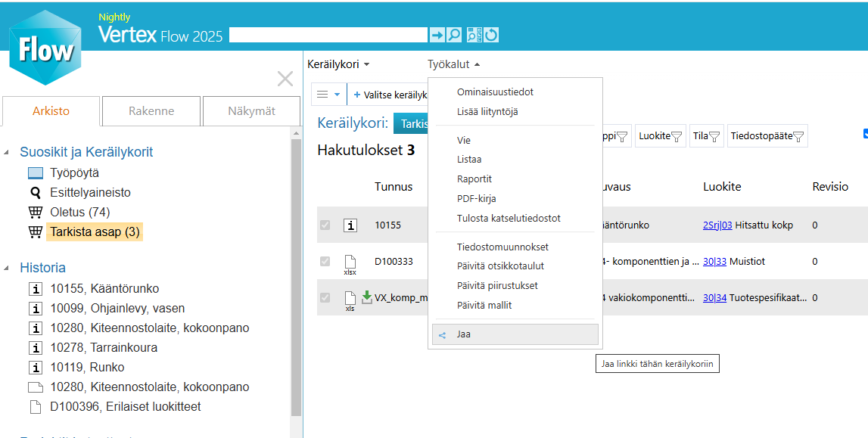868x438 pixels.
Task: Click the Luokite column header
Action: (x=722, y=187)
